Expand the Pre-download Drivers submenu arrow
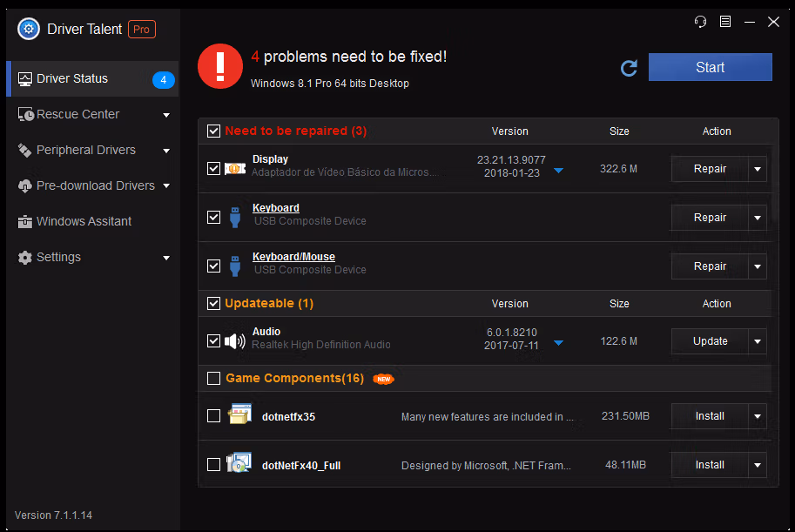 click(x=166, y=186)
